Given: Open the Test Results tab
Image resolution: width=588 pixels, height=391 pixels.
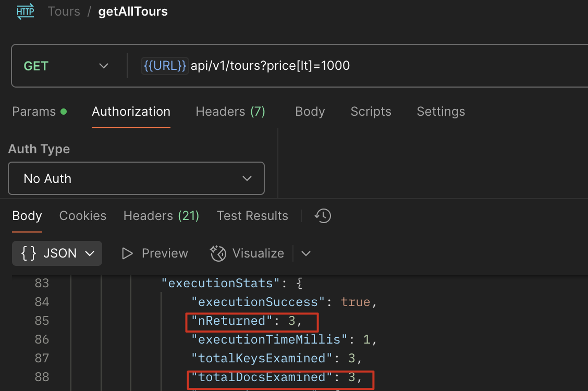Looking at the screenshot, I should [x=252, y=216].
